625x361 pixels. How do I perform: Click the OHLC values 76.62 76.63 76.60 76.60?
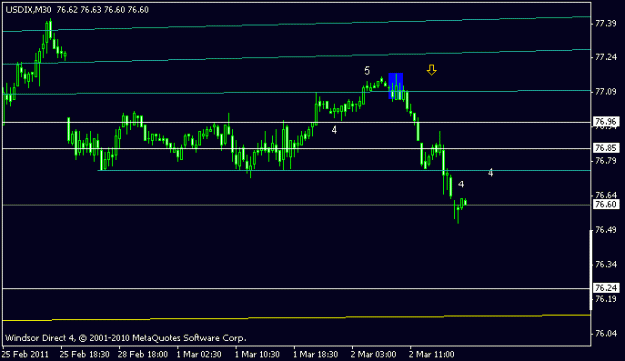coord(102,10)
